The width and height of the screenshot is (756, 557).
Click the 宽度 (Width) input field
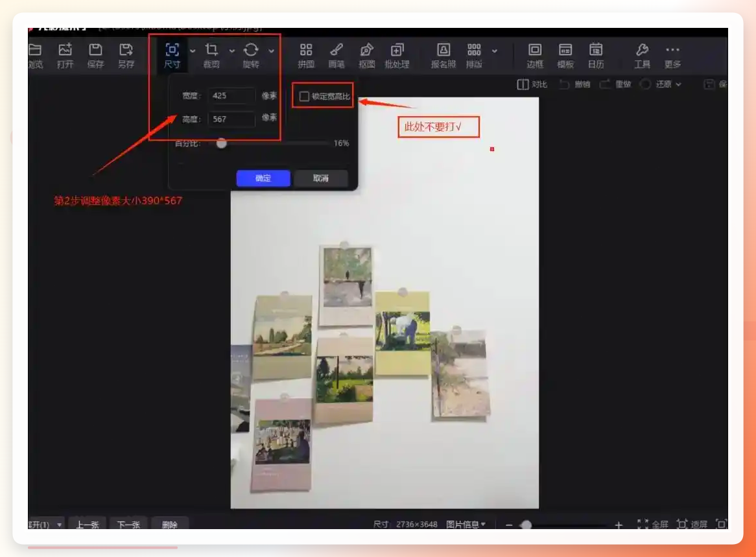point(231,95)
